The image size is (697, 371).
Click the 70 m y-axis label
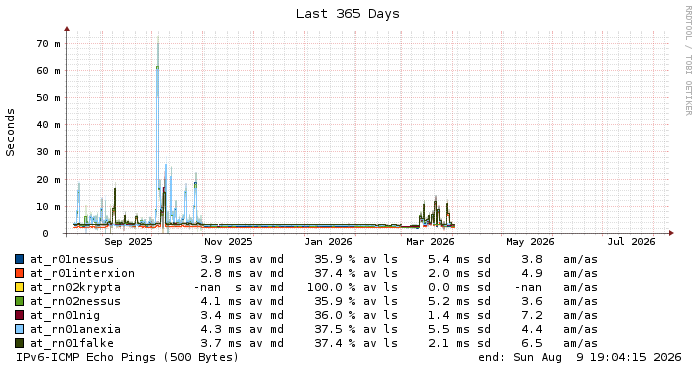[48, 44]
